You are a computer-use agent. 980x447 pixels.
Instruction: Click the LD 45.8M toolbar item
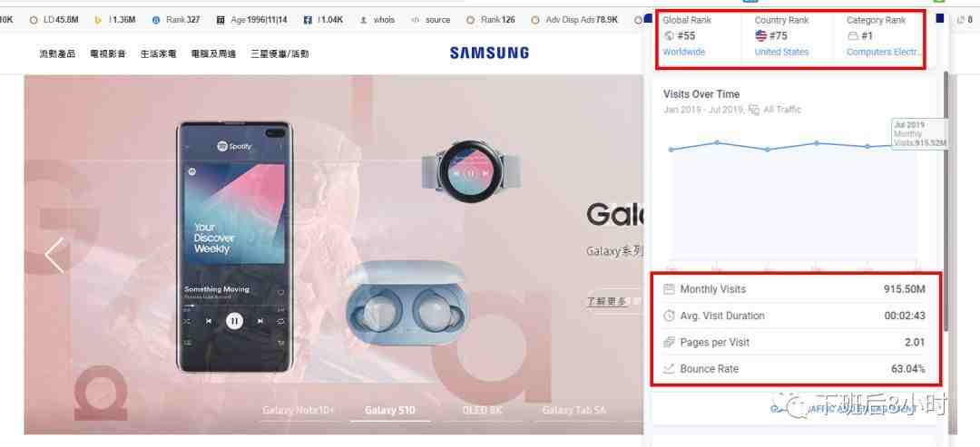[x=54, y=20]
